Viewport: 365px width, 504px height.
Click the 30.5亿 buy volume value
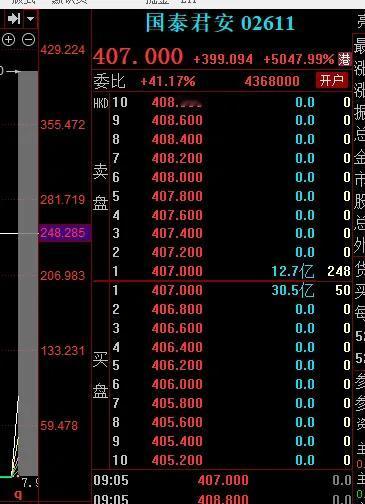point(293,290)
